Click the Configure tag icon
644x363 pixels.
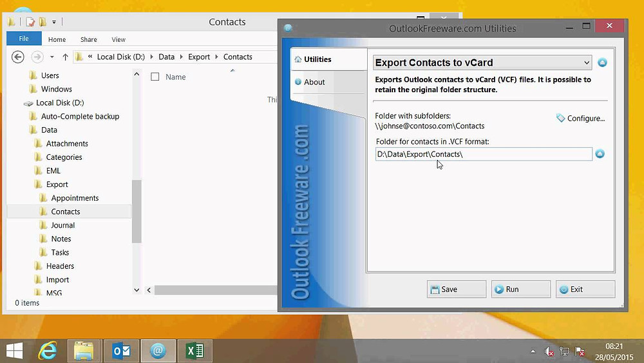[x=560, y=118]
